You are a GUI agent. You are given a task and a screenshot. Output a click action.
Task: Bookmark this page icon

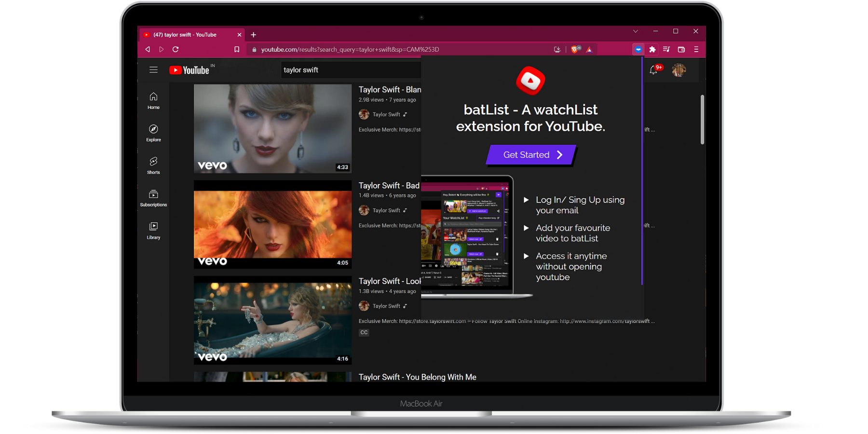[x=237, y=49]
